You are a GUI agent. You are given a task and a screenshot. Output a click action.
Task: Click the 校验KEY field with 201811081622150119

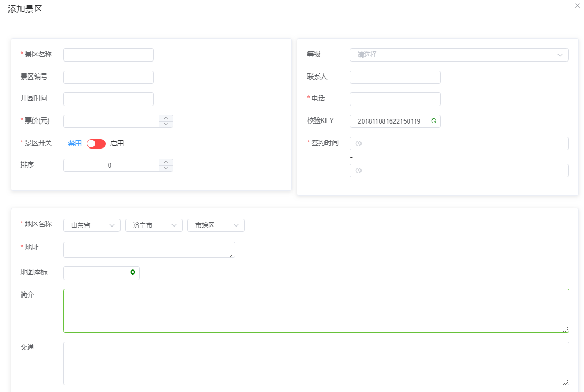[395, 121]
